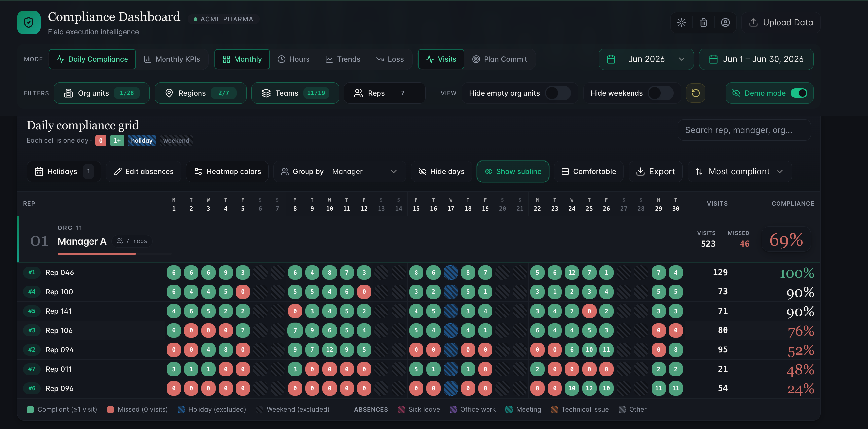The image size is (868, 429).
Task: Click the sort arrows icon by Most compliant
Action: 699,171
